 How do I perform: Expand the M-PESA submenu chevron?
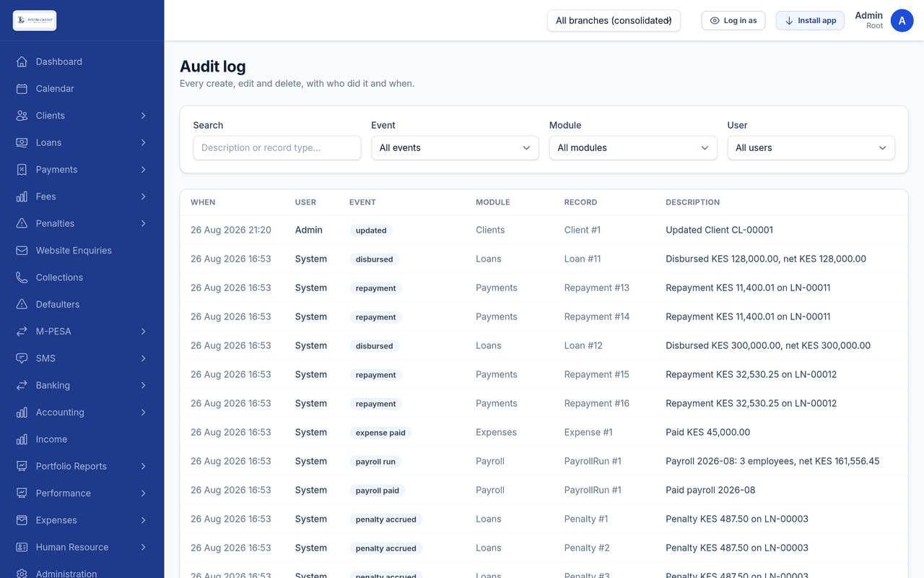[x=143, y=331]
